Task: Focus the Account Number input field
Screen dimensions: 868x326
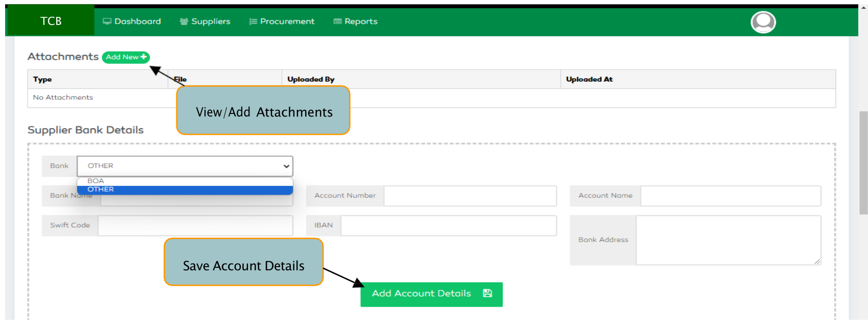Action: 470,196
